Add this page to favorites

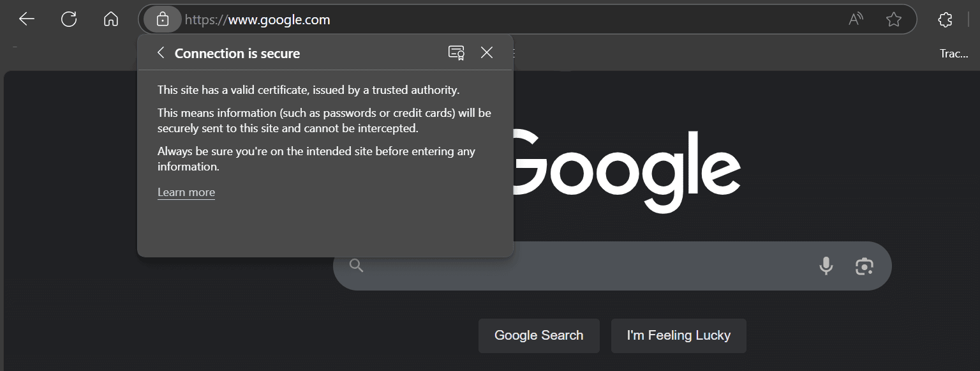click(893, 19)
